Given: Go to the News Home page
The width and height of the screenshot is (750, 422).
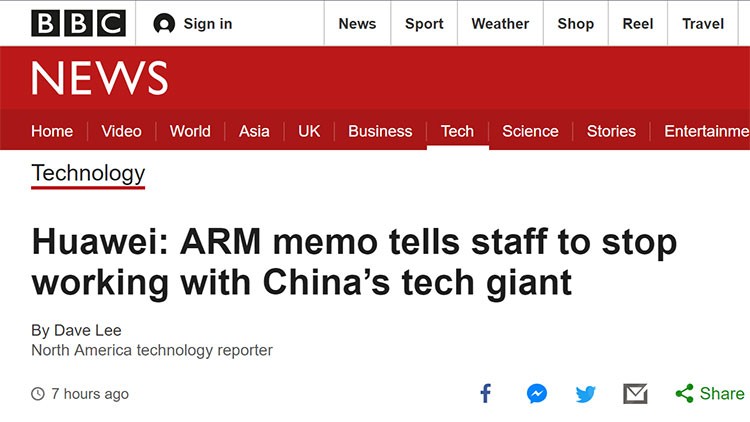Looking at the screenshot, I should point(52,131).
